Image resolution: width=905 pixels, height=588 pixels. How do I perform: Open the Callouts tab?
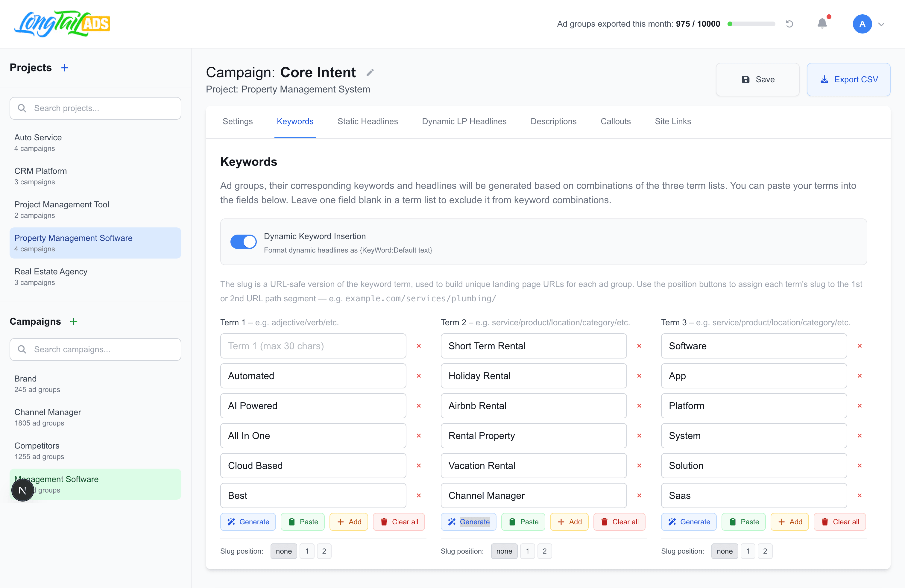click(x=616, y=121)
